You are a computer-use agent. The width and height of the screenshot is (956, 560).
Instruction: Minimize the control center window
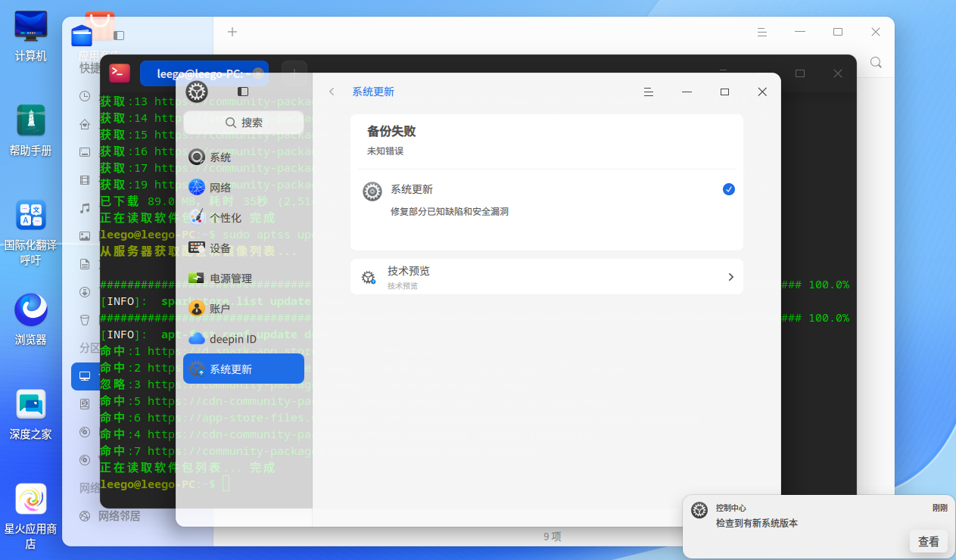pos(687,92)
